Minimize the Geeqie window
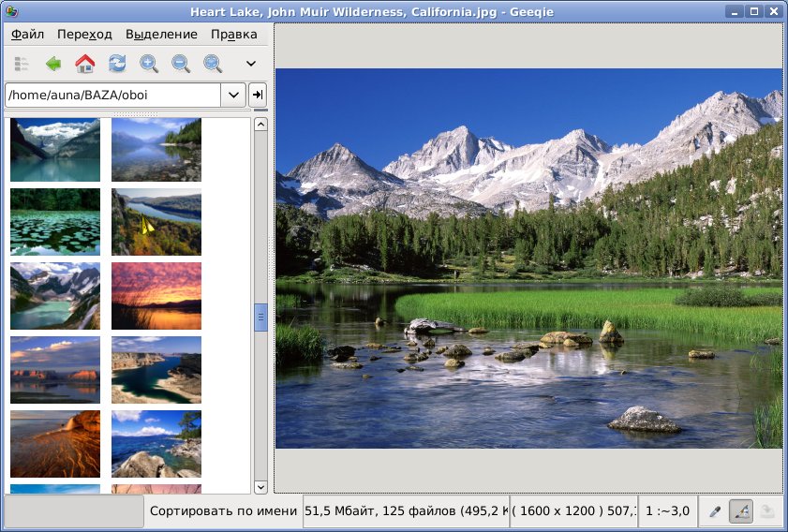The height and width of the screenshot is (532, 788). 735,11
